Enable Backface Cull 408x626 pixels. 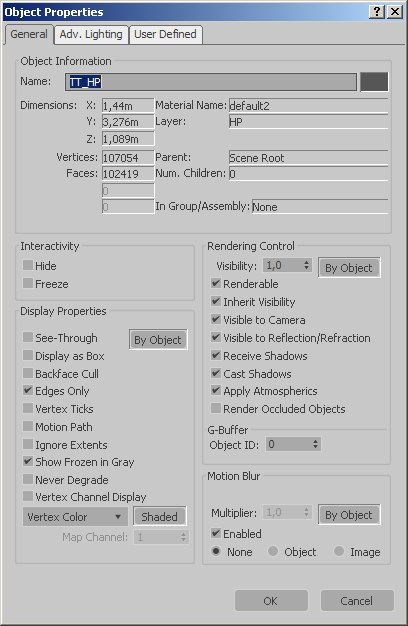28,373
